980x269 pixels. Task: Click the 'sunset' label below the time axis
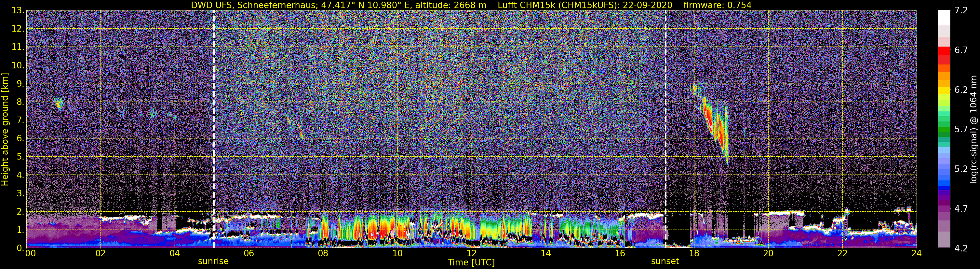(x=665, y=262)
